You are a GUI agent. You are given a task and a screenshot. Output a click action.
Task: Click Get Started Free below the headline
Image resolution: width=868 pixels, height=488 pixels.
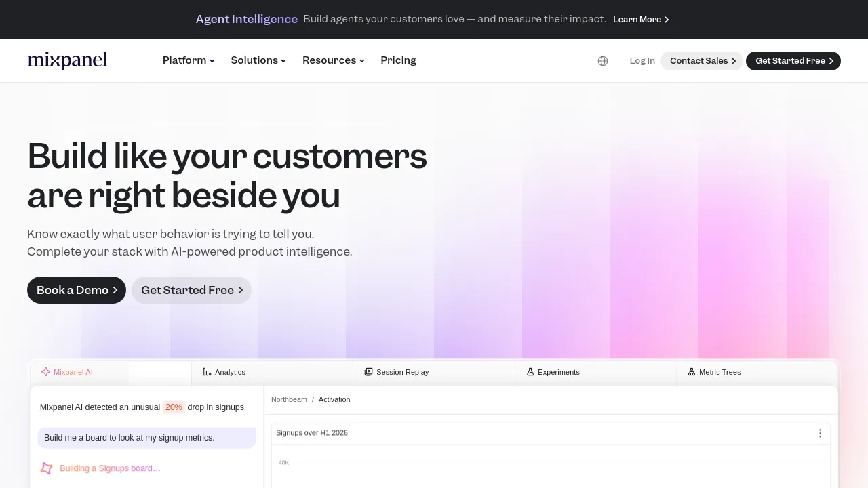click(191, 290)
